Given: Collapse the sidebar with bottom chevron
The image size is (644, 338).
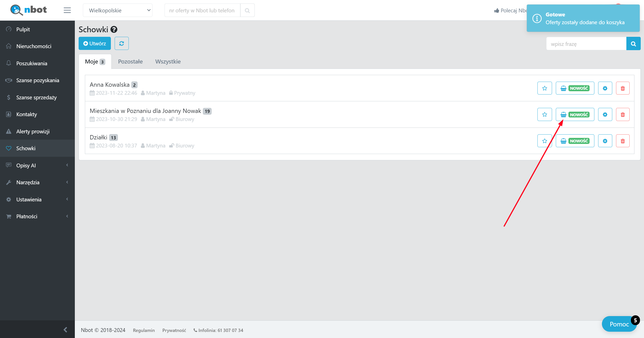Looking at the screenshot, I should (66, 330).
